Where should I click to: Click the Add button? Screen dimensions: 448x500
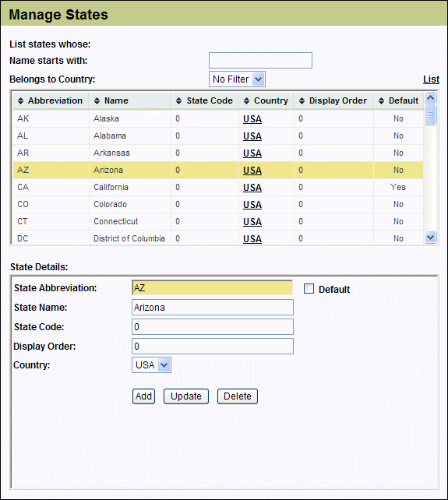pyautogui.click(x=143, y=396)
